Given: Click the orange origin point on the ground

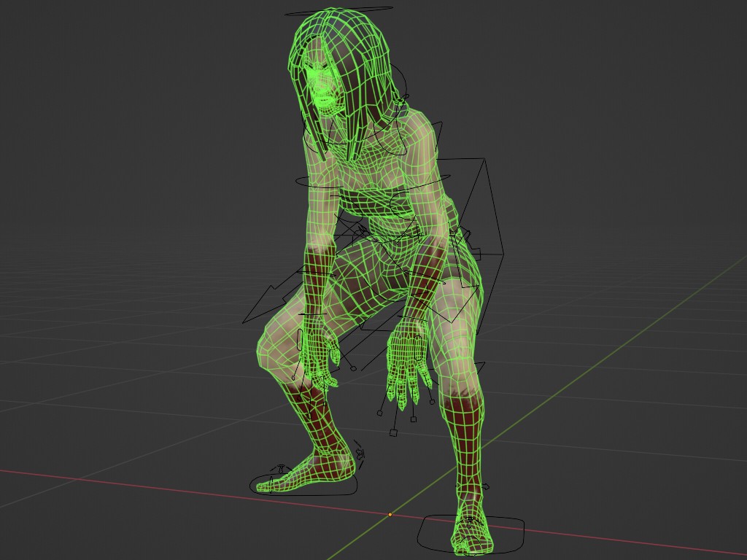Looking at the screenshot, I should click(x=390, y=515).
